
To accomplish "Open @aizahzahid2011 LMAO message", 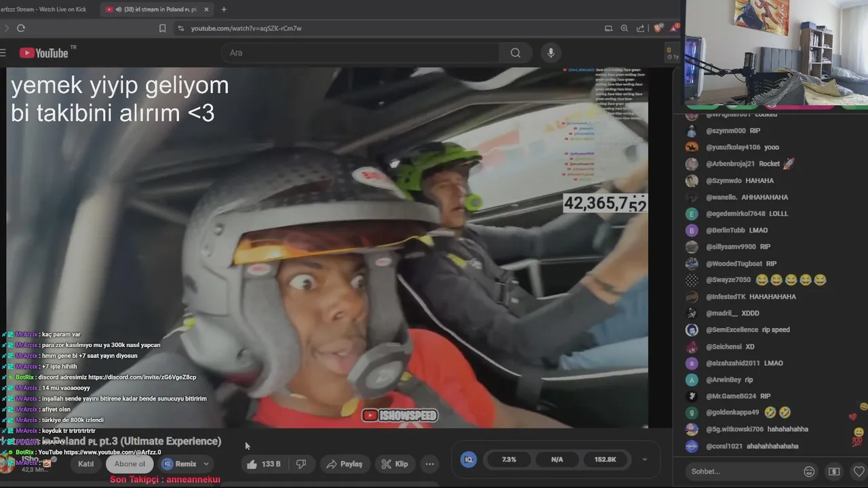I will (745, 363).
